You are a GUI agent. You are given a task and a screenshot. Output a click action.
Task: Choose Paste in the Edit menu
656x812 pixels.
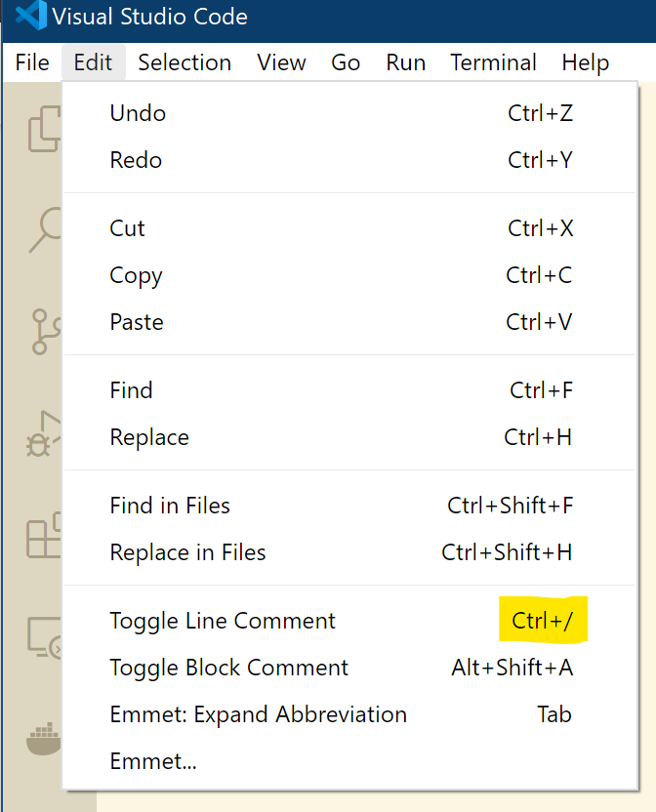point(136,322)
